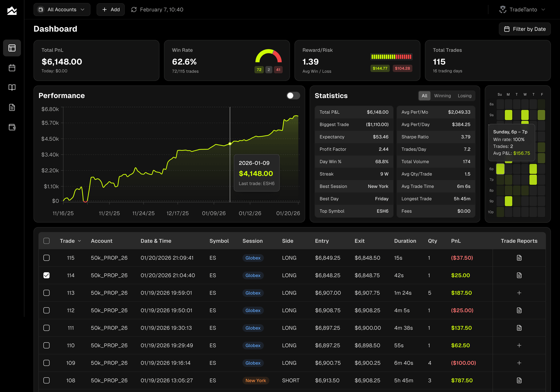The width and height of the screenshot is (560, 392).
Task: Click the Best Session New York statistic row
Action: pos(354,186)
